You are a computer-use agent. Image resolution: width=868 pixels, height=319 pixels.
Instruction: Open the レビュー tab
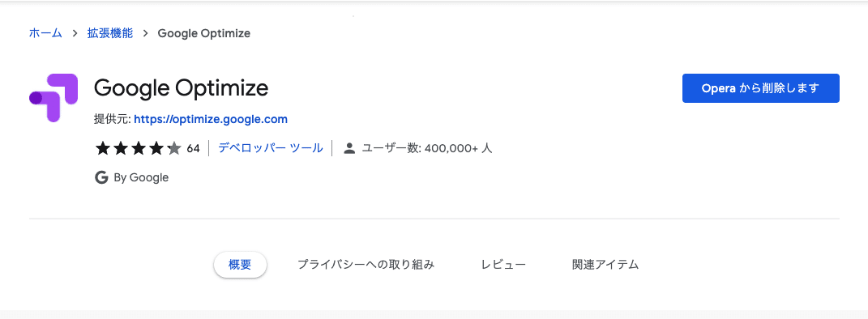[x=504, y=265]
